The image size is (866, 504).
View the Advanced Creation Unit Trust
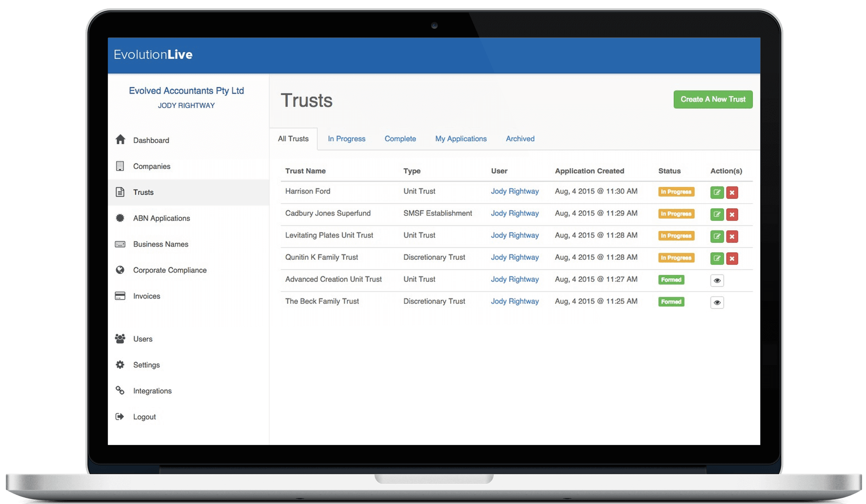[717, 281]
